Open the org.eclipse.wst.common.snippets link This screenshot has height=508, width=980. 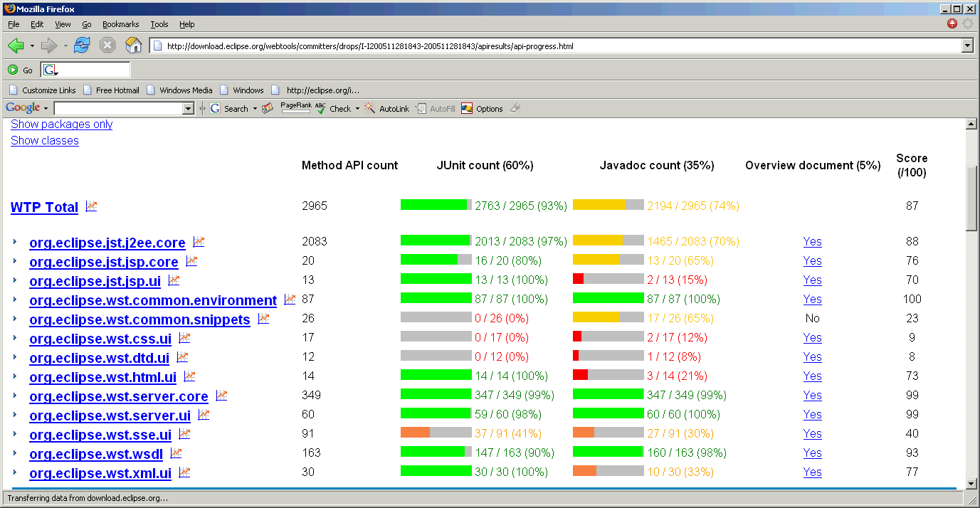[139, 319]
